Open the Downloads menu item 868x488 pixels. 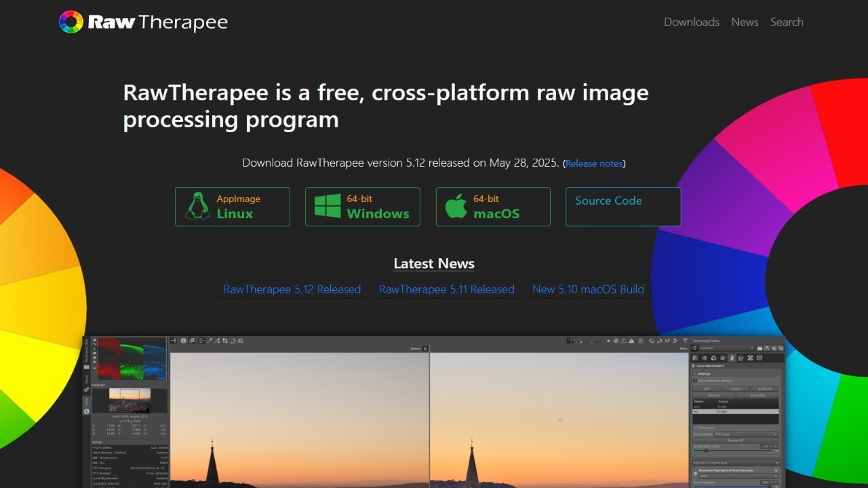(692, 22)
